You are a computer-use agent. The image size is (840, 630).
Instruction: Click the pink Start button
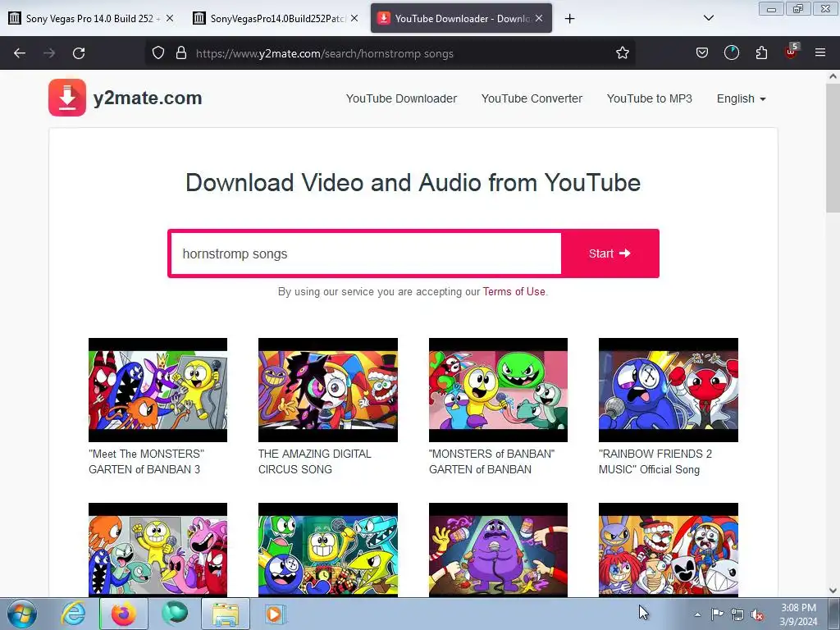[609, 253]
